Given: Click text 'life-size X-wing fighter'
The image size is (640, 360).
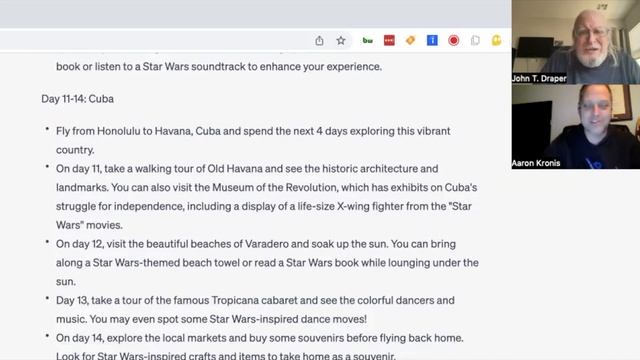Looking at the screenshot, I should (350, 206).
